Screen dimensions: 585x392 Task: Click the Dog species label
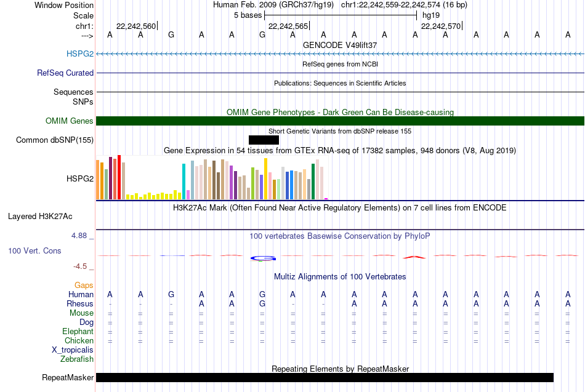(86, 322)
